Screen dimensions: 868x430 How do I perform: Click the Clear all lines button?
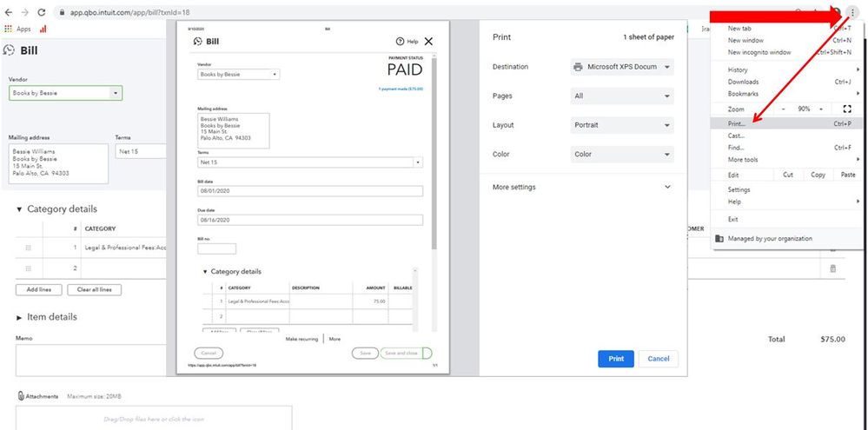(94, 290)
